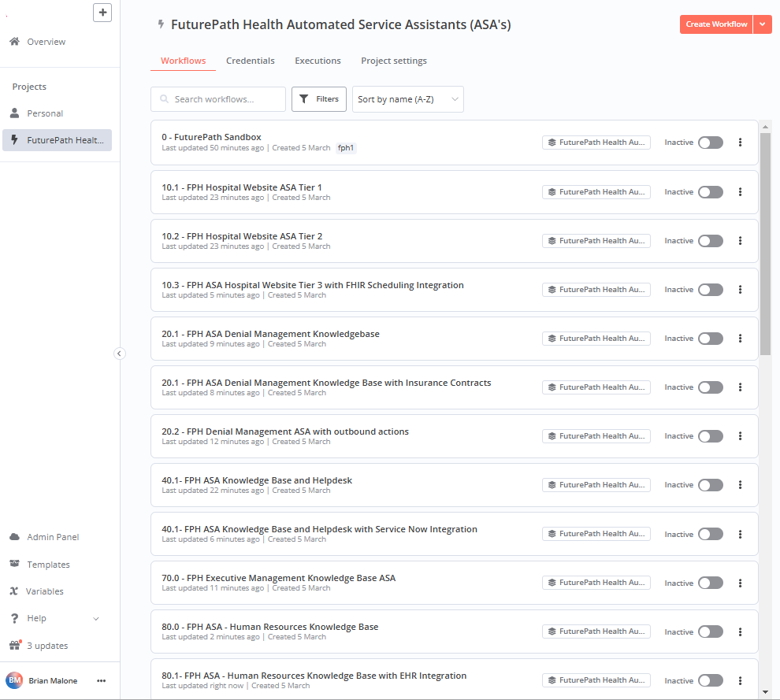Switch to the Credentials tab
Image resolution: width=780 pixels, height=700 pixels.
tap(251, 61)
